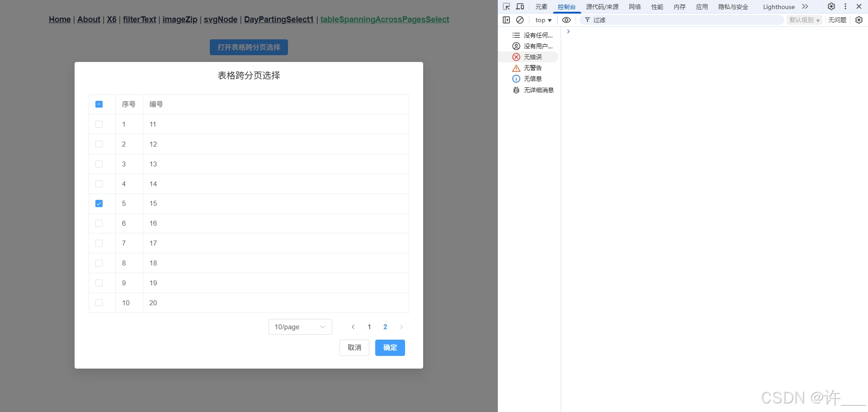Open the 10/page size dropdown
Image resolution: width=868 pixels, height=412 pixels.
(300, 327)
